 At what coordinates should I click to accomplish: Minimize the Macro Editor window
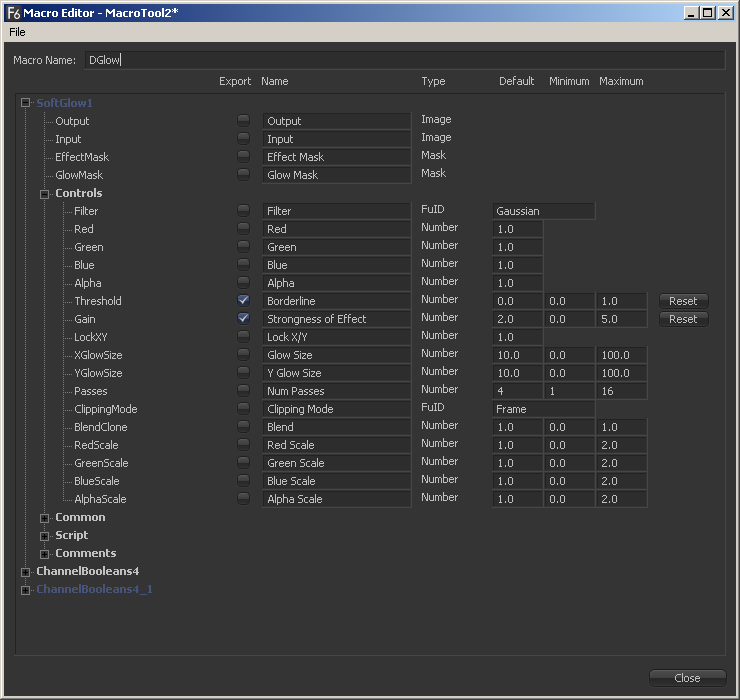pyautogui.click(x=692, y=13)
